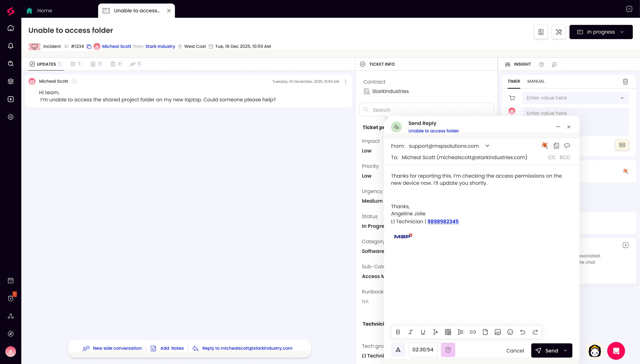Copy the ticket ID #1234

point(89,46)
